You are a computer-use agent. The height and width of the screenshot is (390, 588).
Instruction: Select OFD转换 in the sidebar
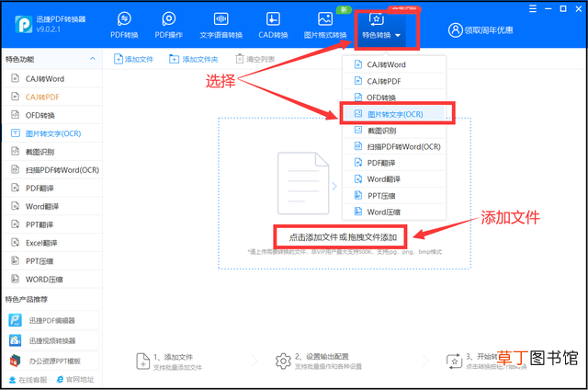pyautogui.click(x=52, y=115)
